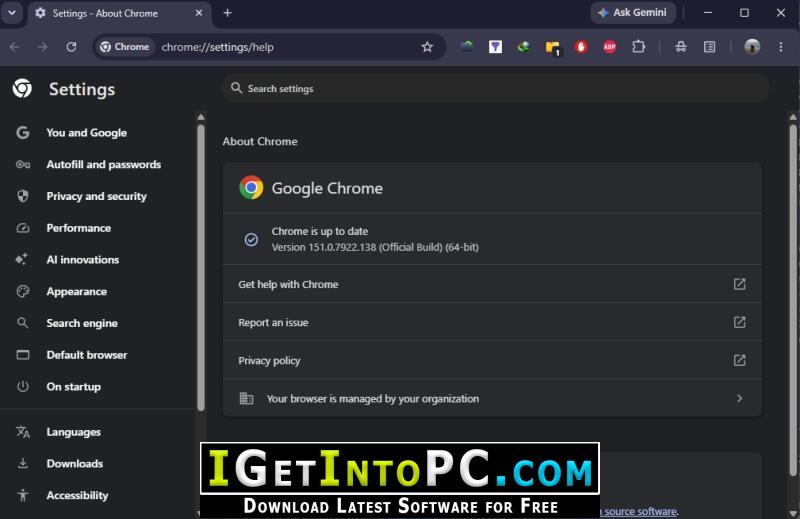
Task: Open On startup settings
Action: click(x=73, y=386)
